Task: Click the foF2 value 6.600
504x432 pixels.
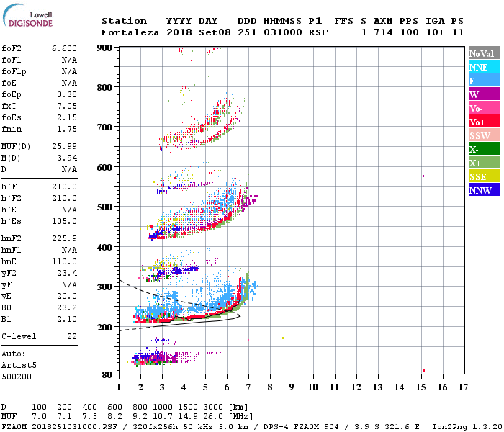Action: point(64,48)
